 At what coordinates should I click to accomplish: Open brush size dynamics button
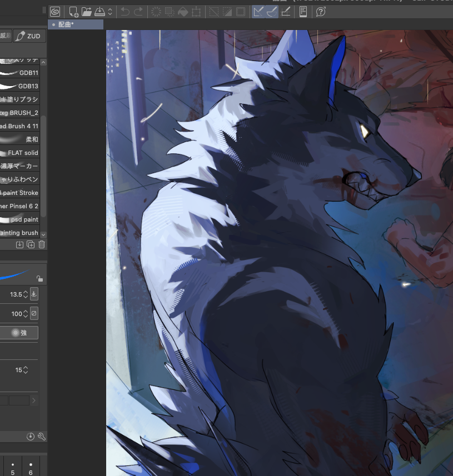tap(34, 294)
